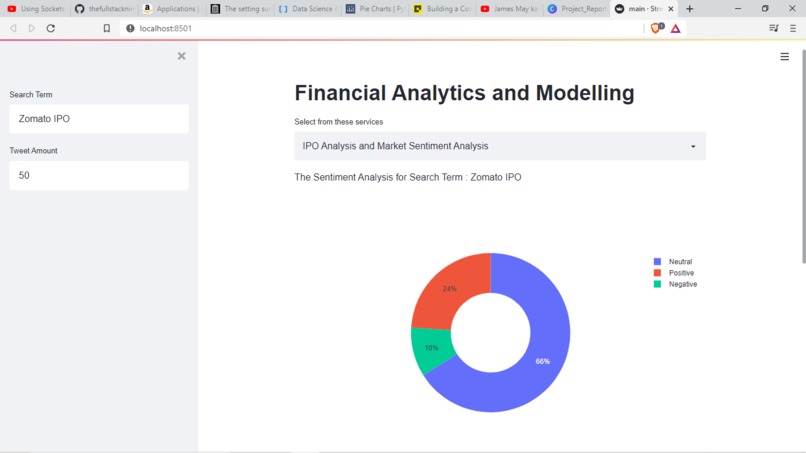Open a new browser tab
This screenshot has width=806, height=453.
click(x=690, y=9)
